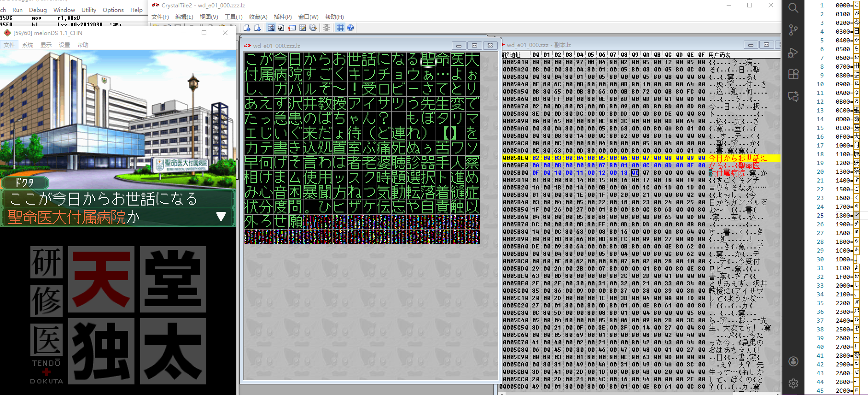868x395 pixels.
Task: Click the decoded text 今日からお世話に
Action: [x=738, y=158]
